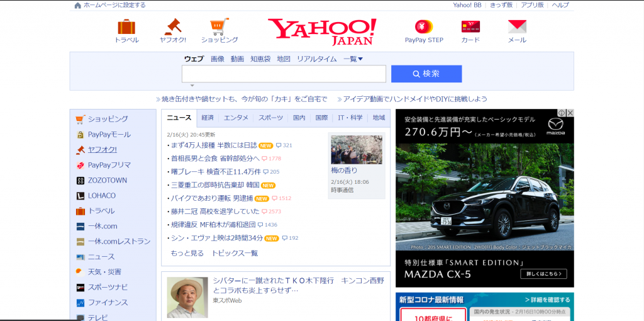This screenshot has height=321, width=644.
Task: Click the Weather and Disaster sidebar icon
Action: 80,272
